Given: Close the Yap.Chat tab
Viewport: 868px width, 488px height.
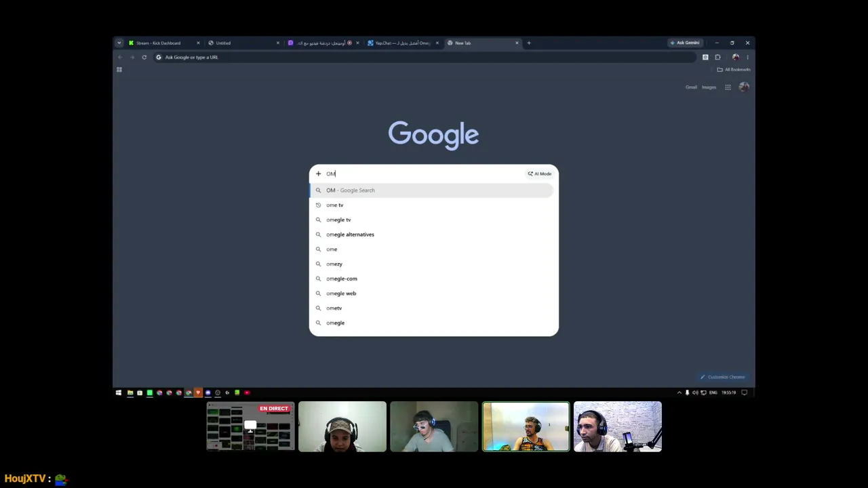Looking at the screenshot, I should tap(437, 43).
